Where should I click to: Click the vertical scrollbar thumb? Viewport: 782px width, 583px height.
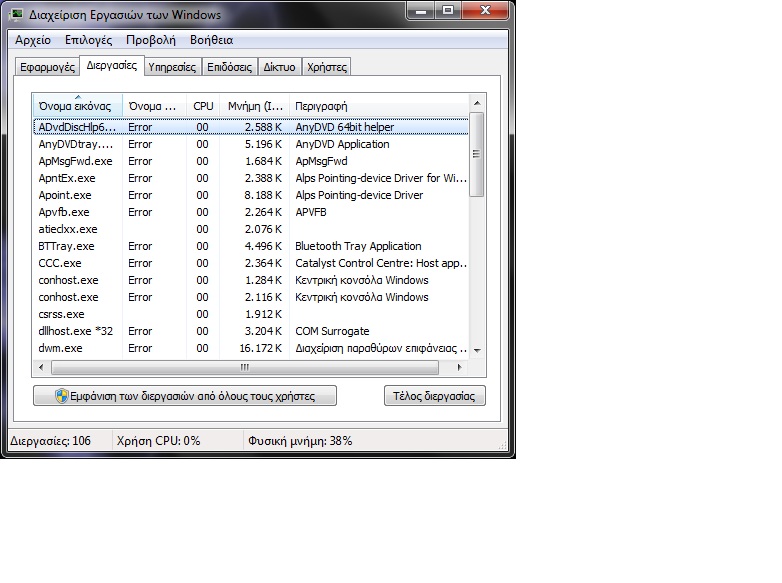tap(477, 155)
